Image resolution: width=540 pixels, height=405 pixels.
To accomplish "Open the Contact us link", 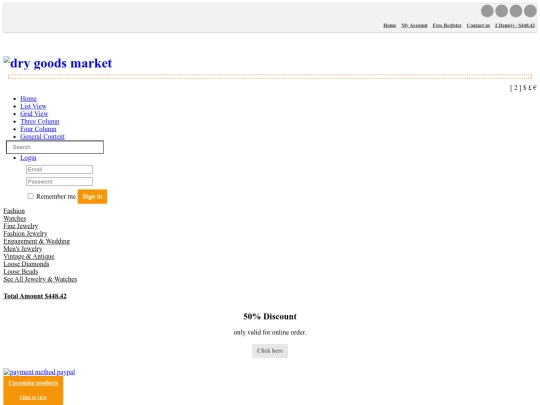I will [x=478, y=25].
